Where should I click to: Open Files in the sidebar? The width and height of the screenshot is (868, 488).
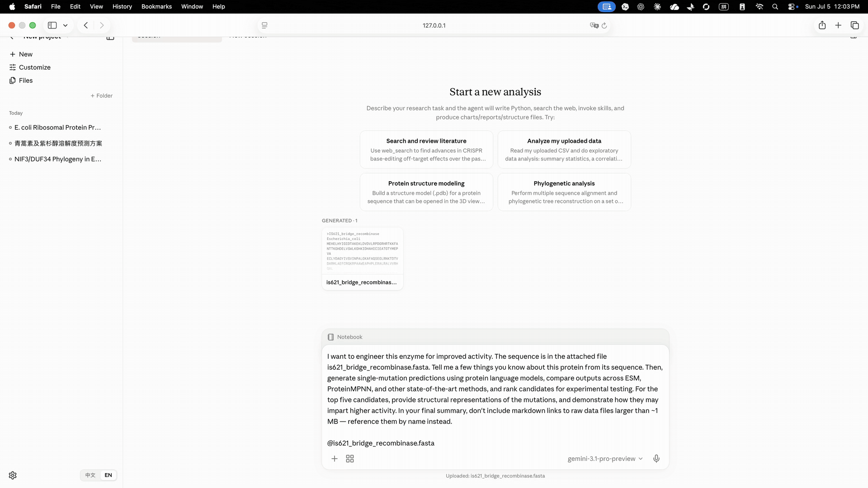pos(21,80)
